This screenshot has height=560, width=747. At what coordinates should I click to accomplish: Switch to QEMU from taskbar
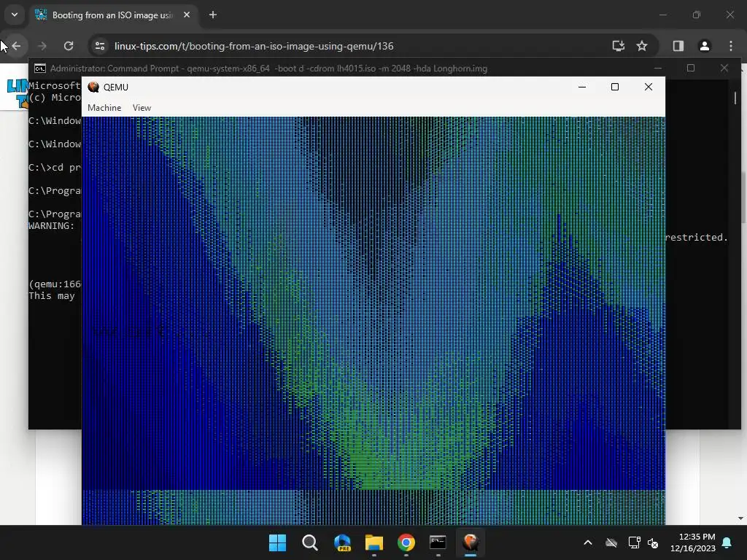tap(471, 542)
